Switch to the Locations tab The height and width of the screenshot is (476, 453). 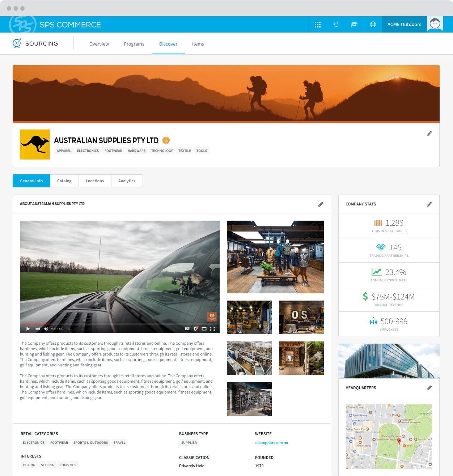(x=95, y=181)
